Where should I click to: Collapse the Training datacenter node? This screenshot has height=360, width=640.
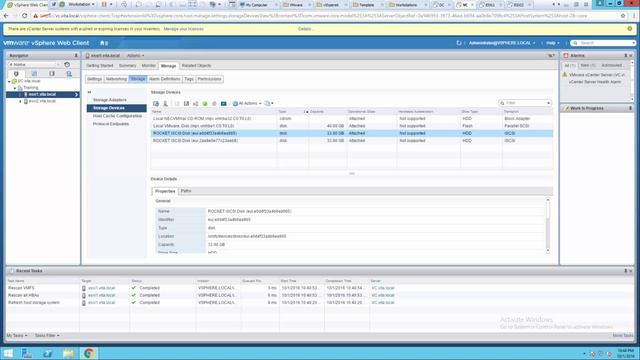pyautogui.click(x=15, y=88)
